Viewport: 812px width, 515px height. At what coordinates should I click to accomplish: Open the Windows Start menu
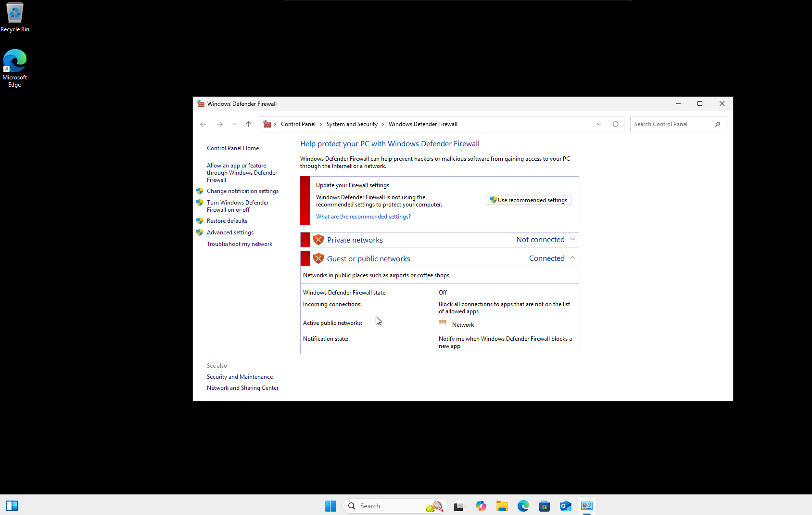(x=330, y=506)
